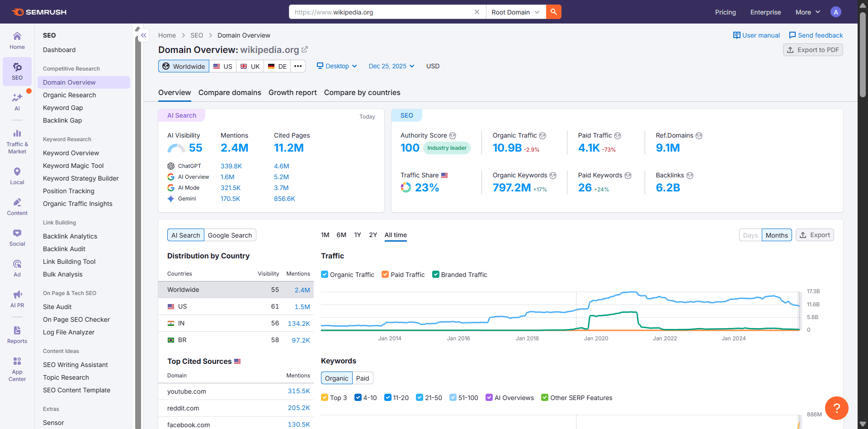Open the Compare by countries tab

click(x=362, y=93)
